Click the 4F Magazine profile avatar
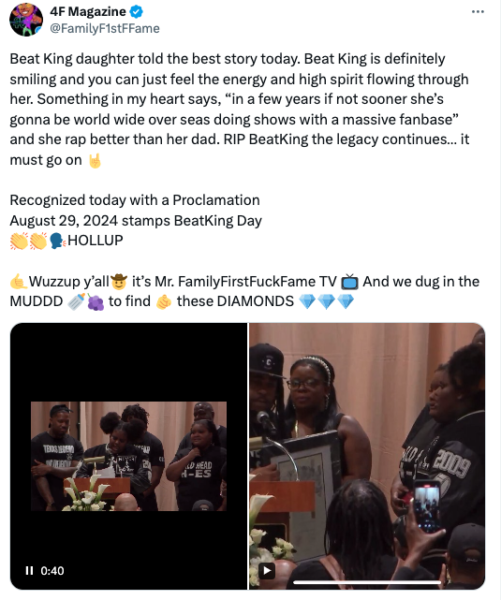The height and width of the screenshot is (600, 501). (26, 20)
